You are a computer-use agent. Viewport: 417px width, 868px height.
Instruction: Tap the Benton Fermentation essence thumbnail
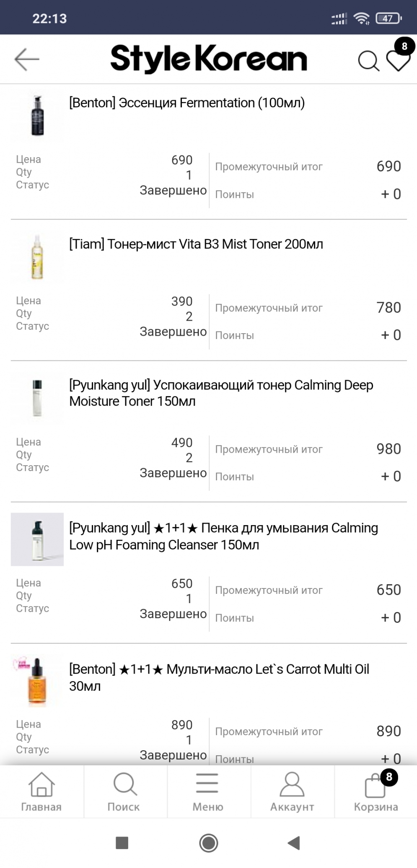pyautogui.click(x=37, y=116)
